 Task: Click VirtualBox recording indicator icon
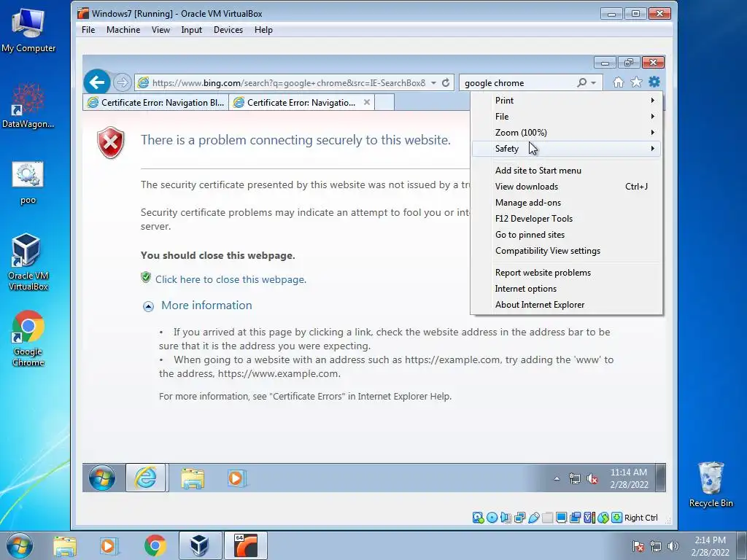tap(575, 518)
